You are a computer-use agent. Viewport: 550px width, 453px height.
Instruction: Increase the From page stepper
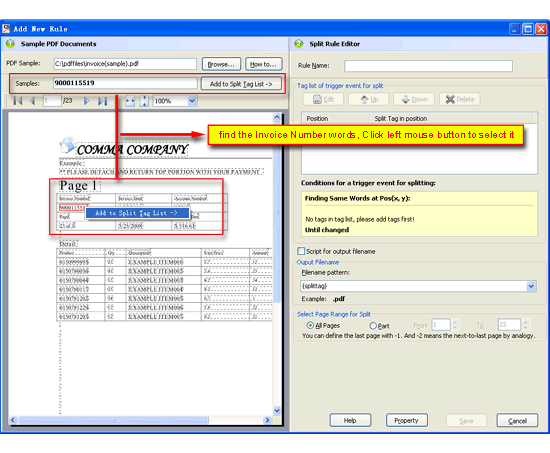[x=455, y=322]
